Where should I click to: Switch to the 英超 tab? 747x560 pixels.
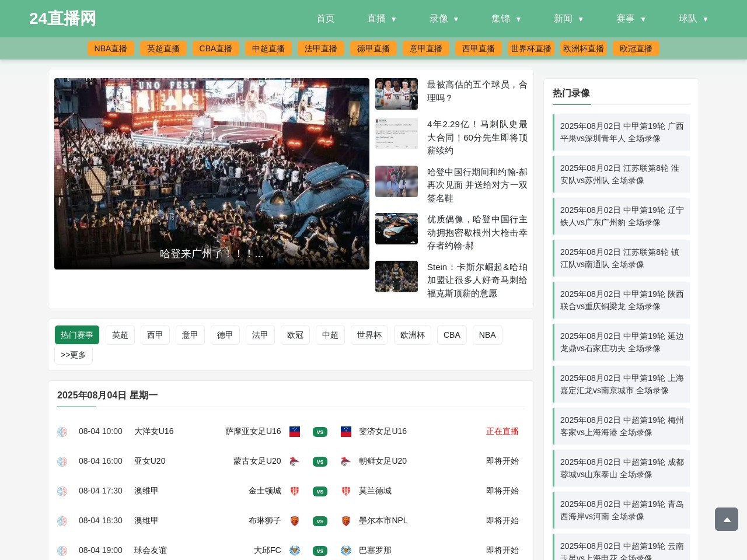[120, 335]
